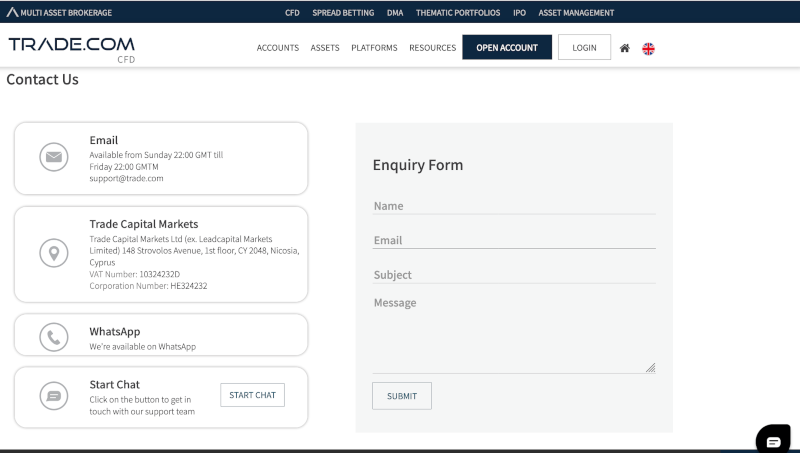The width and height of the screenshot is (800, 453).
Task: Focus the Message text area
Action: [x=514, y=333]
